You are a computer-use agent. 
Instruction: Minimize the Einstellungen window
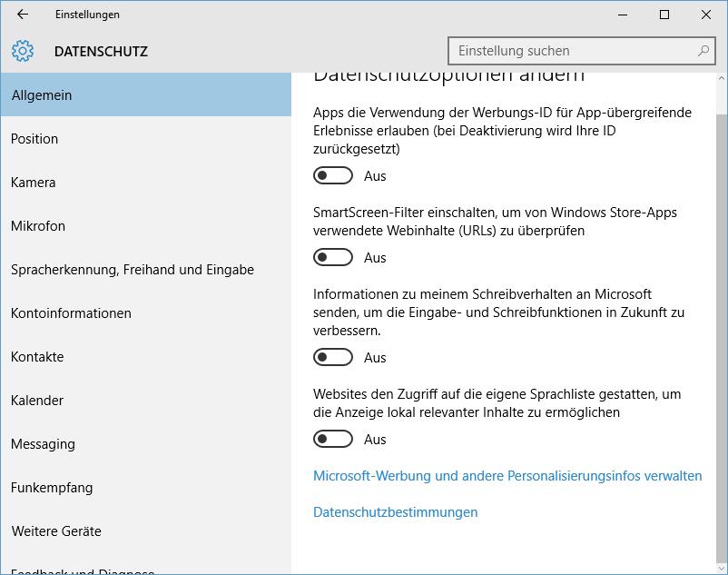coord(623,15)
